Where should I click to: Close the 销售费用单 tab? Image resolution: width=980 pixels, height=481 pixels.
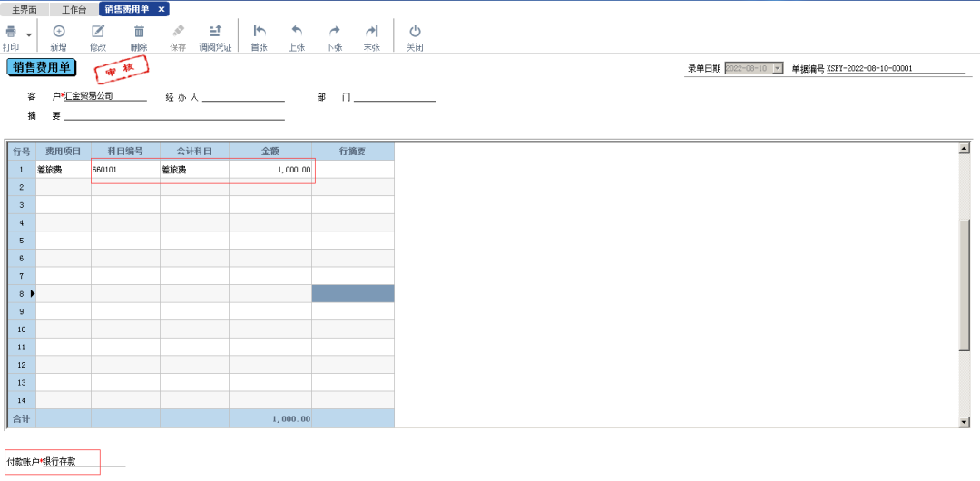162,9
